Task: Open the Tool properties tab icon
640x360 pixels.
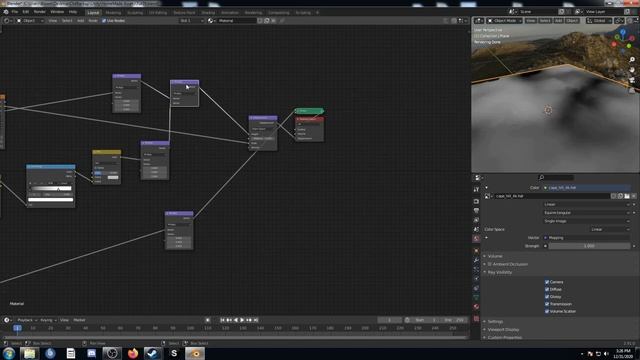Action: pos(476,189)
